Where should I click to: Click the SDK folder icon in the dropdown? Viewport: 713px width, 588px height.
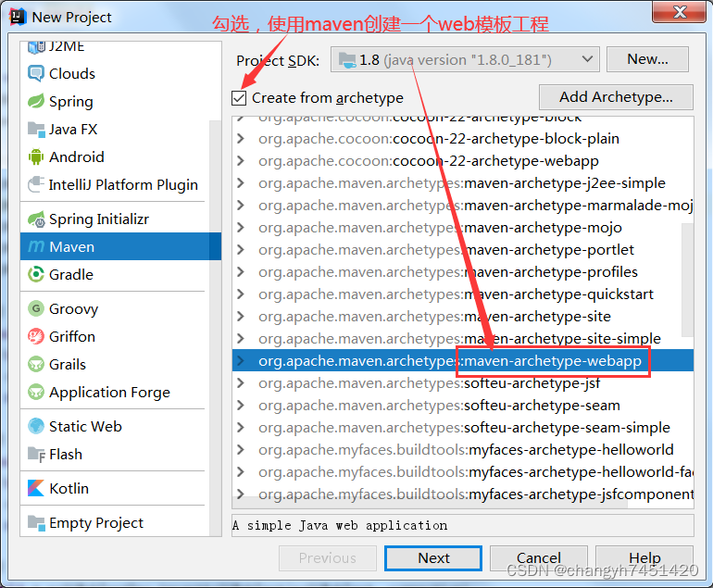(x=347, y=59)
